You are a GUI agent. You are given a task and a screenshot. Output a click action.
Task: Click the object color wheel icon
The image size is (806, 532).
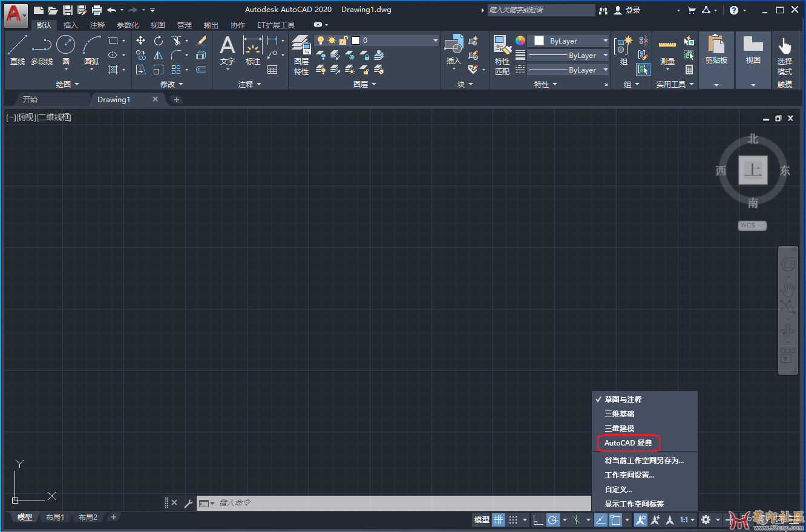coord(520,41)
